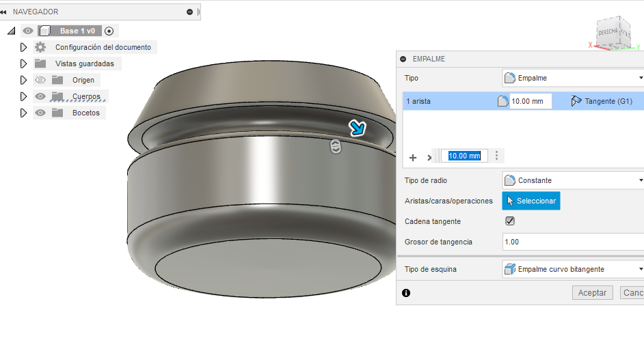Viewport: 644px width, 351px height.
Task: Click the ViewCube DERECHA face
Action: click(608, 33)
